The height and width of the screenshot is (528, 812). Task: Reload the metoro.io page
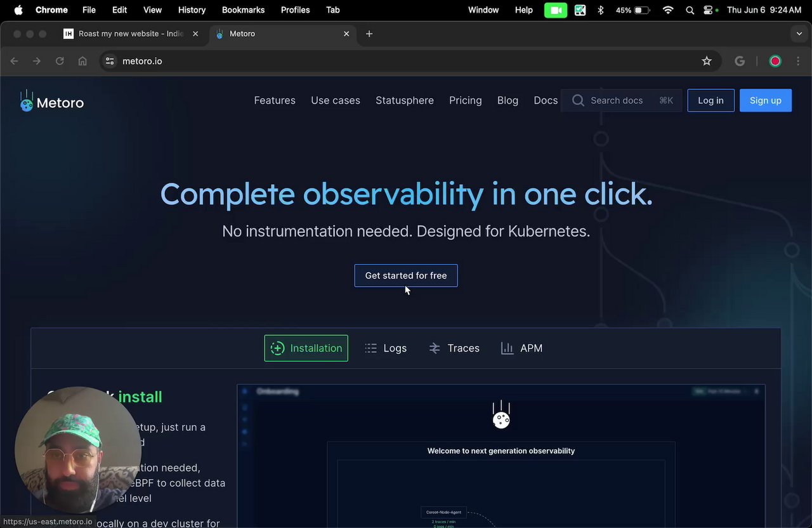(x=60, y=61)
